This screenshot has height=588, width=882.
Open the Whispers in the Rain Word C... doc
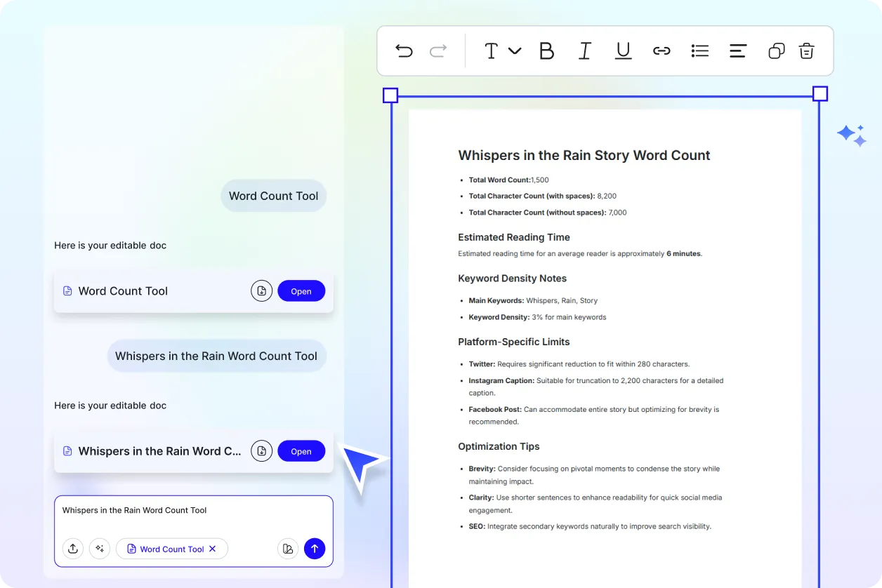click(301, 451)
